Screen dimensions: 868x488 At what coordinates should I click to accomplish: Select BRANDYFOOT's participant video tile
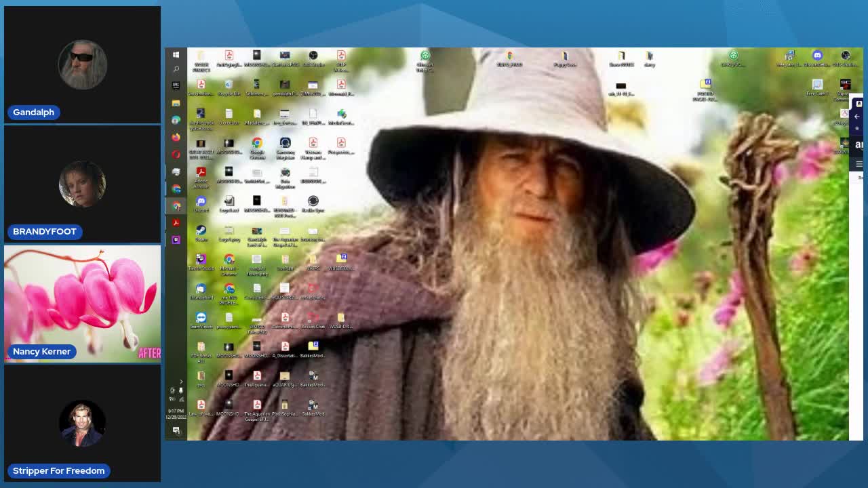tap(82, 184)
